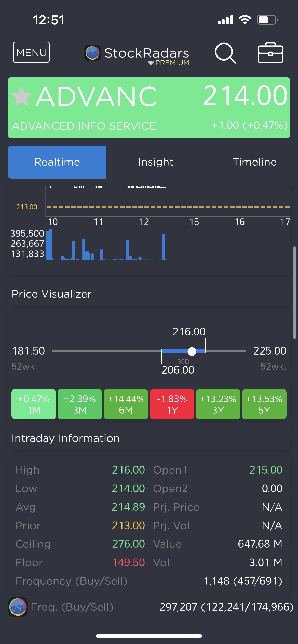This screenshot has width=298, height=644.
Task: Tap the 214.00 current price
Action: 245,96
